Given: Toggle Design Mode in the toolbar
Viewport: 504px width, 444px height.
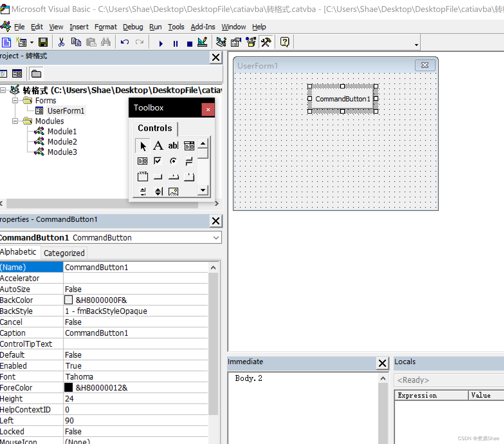Looking at the screenshot, I should click(x=203, y=42).
